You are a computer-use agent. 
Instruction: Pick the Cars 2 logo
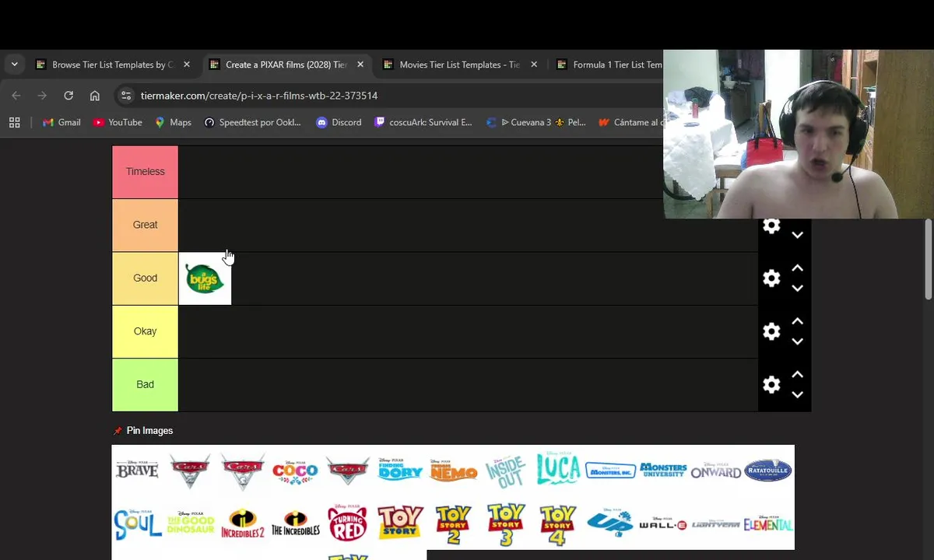190,470
